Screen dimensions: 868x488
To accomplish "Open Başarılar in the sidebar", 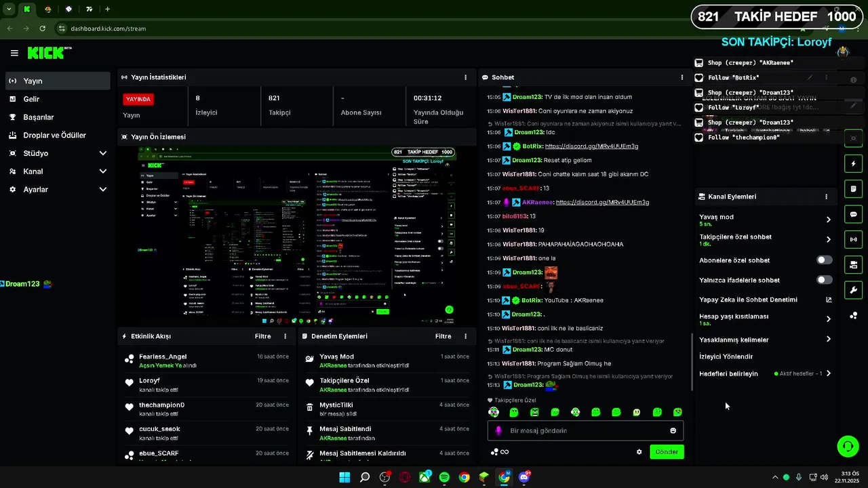I will coord(58,117).
